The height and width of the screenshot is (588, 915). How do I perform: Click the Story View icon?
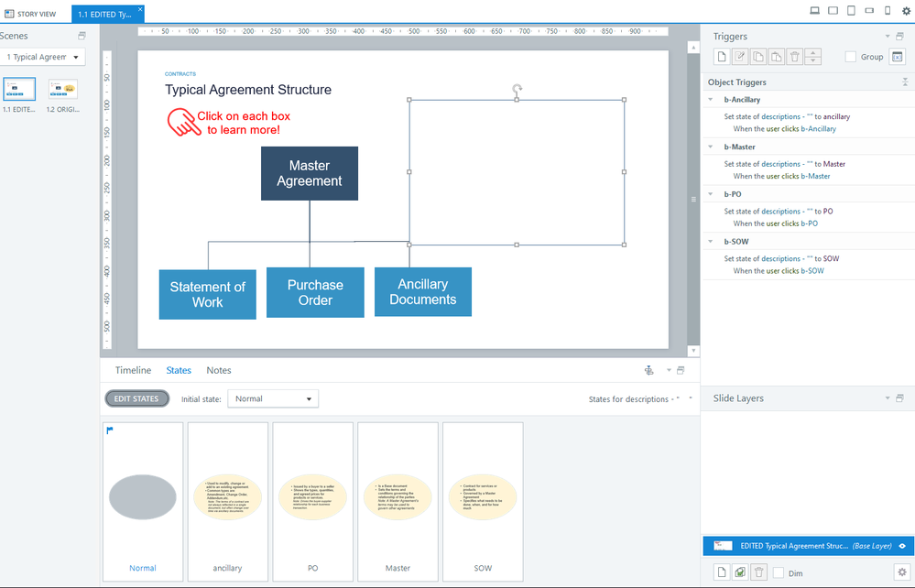tap(9, 14)
